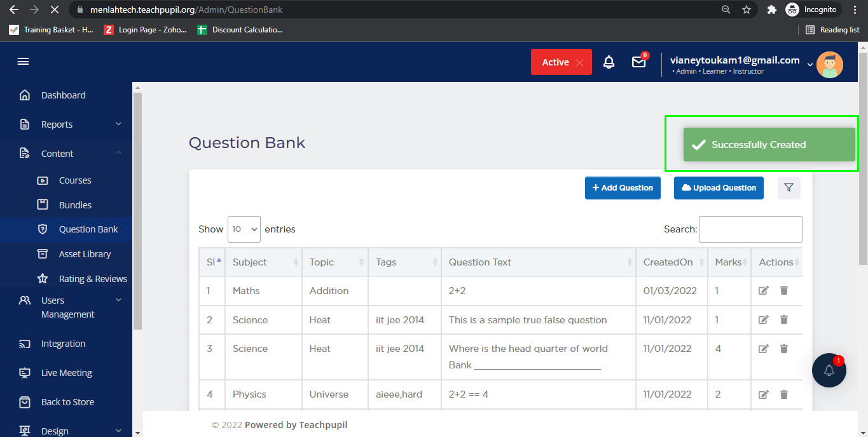Click the Add Question button
The width and height of the screenshot is (868, 437).
coord(623,188)
